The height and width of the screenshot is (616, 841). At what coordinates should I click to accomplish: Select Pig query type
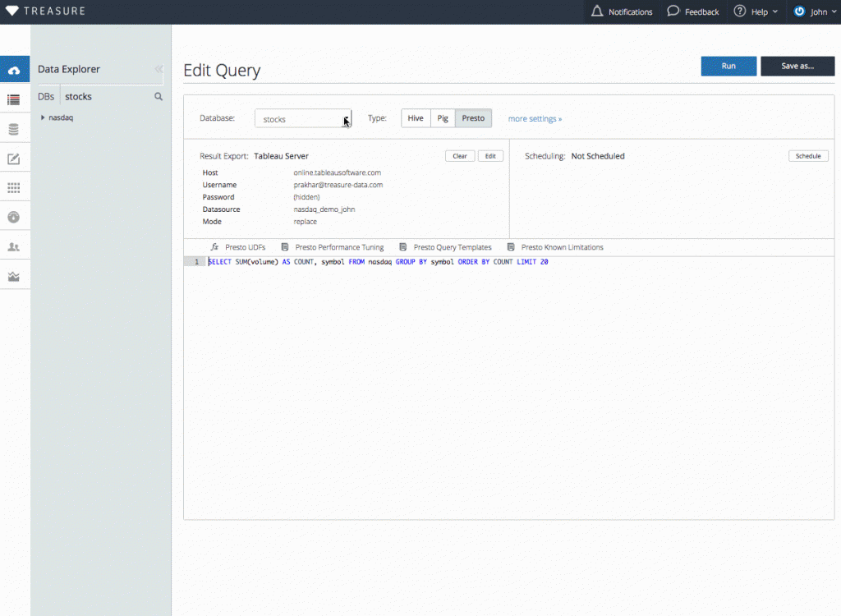click(443, 118)
